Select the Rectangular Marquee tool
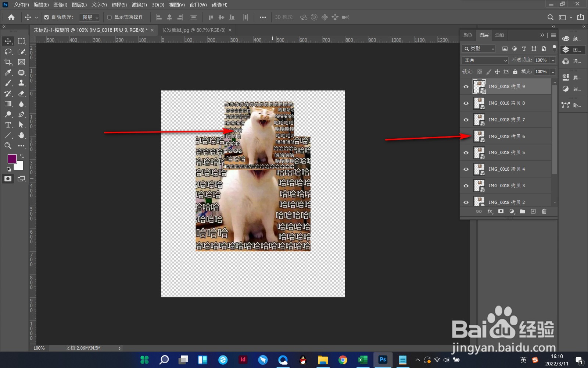588x368 pixels. point(22,41)
